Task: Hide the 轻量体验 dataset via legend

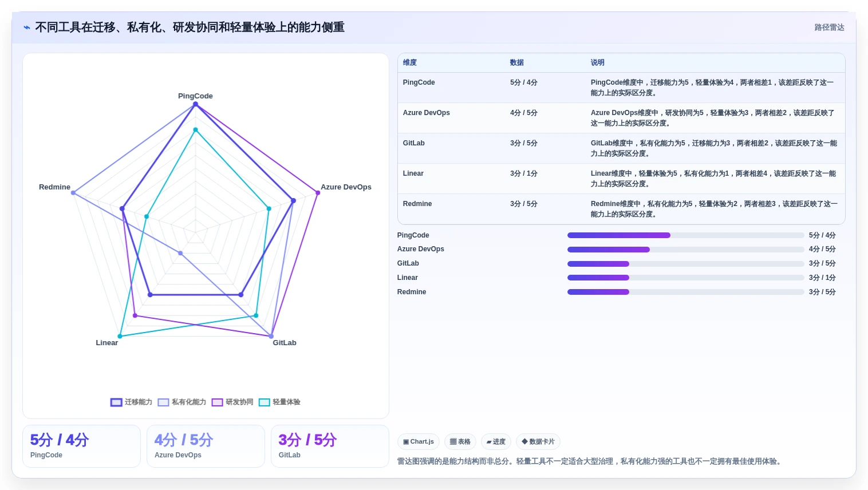Action: pos(279,402)
